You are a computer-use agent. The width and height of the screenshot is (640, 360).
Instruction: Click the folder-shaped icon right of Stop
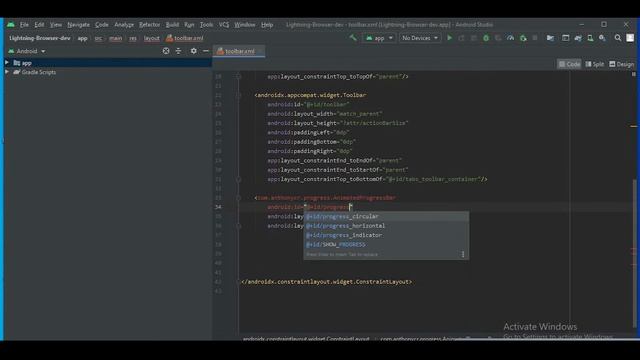tap(550, 38)
